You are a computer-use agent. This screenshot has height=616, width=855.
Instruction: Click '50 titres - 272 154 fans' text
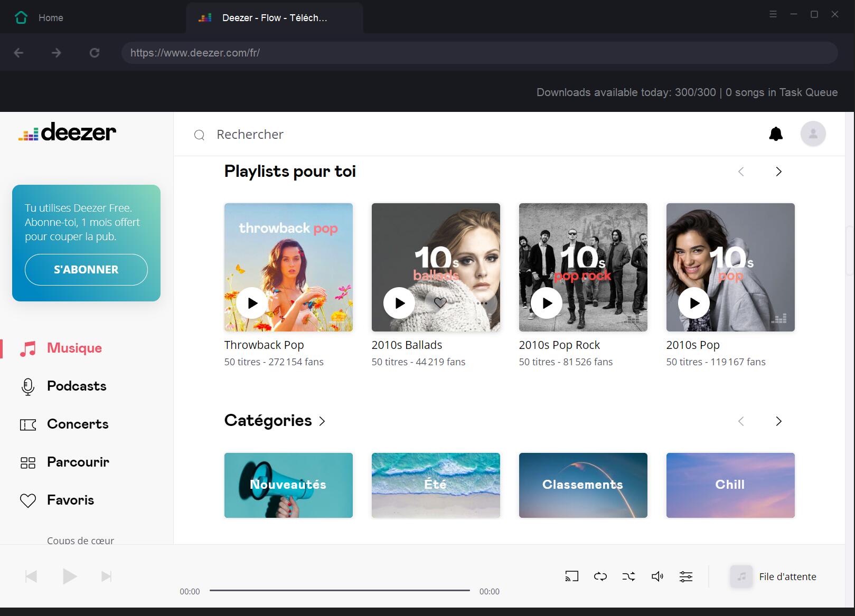coord(274,362)
